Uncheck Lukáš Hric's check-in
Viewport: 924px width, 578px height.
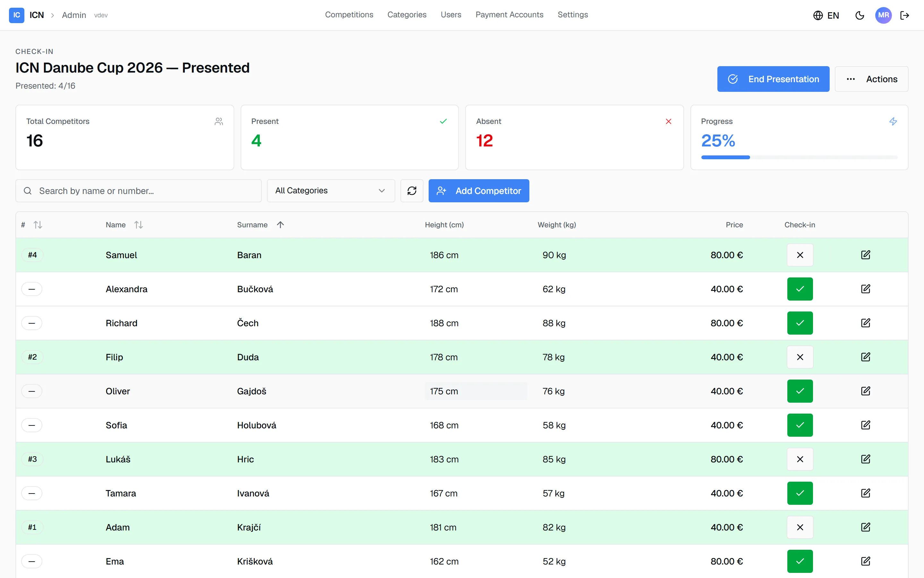pyautogui.click(x=800, y=459)
